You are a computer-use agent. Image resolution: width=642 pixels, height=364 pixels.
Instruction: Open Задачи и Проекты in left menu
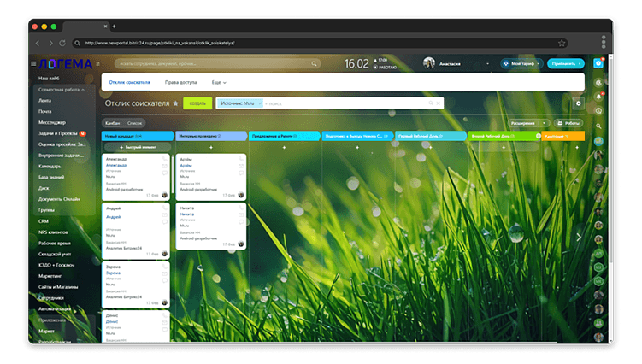[58, 133]
